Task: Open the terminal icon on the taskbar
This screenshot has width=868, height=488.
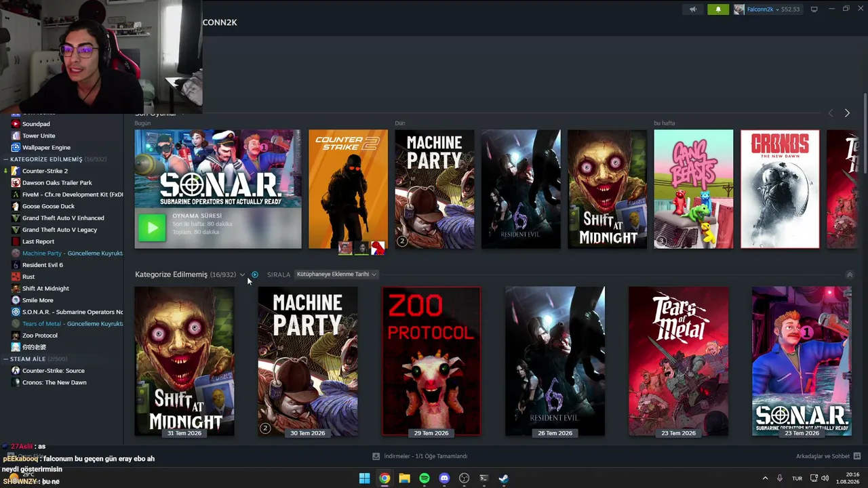Action: click(484, 479)
